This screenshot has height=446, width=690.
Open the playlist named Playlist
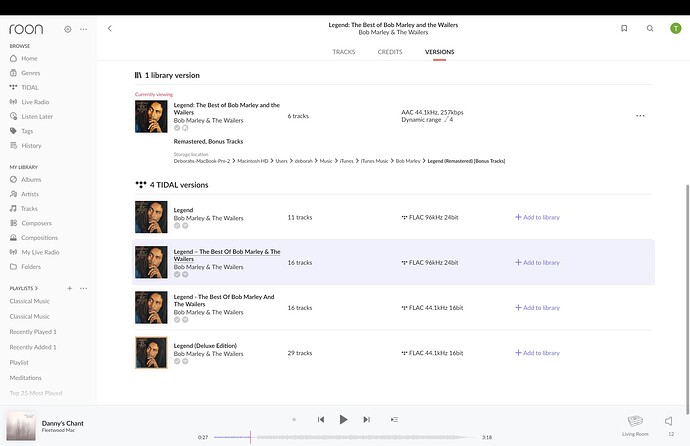point(19,363)
